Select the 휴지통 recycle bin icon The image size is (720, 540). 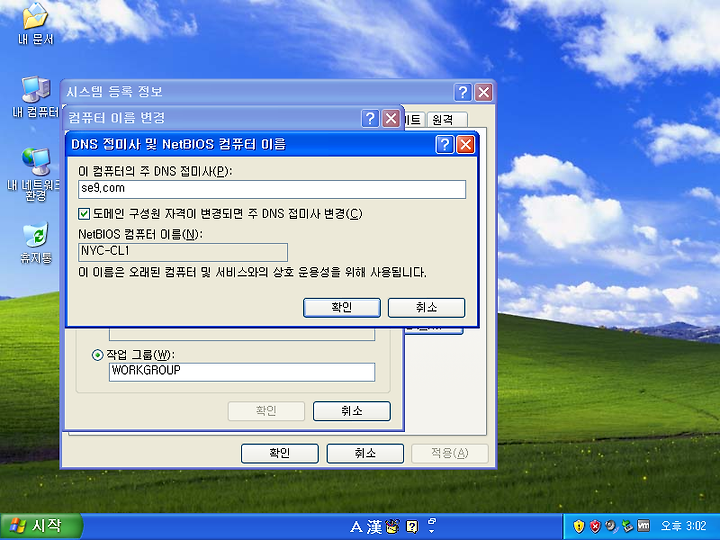35,242
